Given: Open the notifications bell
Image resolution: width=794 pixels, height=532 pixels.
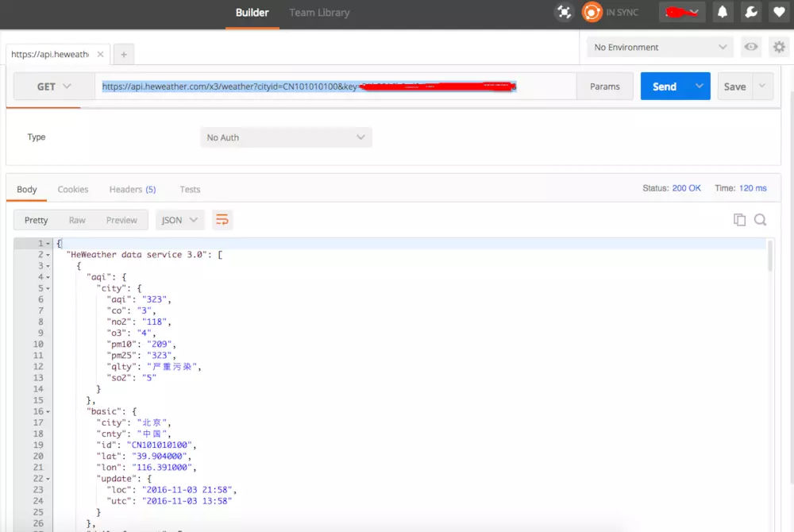Looking at the screenshot, I should (x=723, y=12).
